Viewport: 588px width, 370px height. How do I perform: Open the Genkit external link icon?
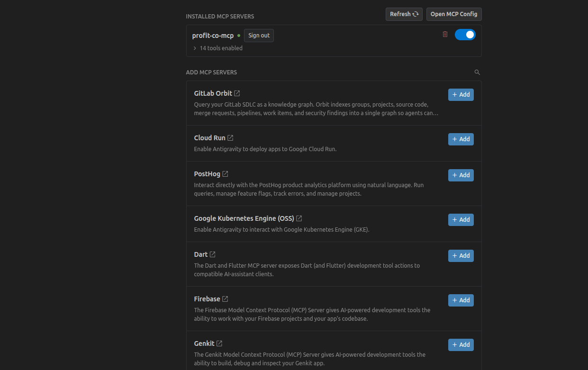(x=219, y=343)
